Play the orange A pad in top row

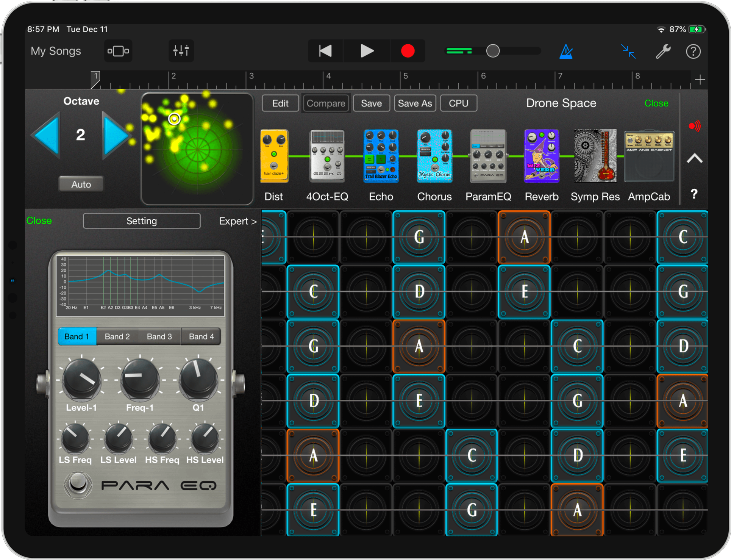coord(524,237)
